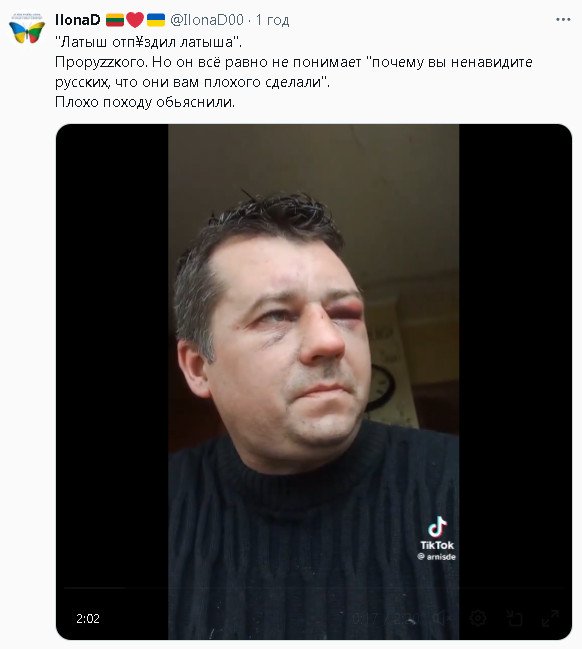Open the IlonaD display name profile
The image size is (582, 649).
77,19
